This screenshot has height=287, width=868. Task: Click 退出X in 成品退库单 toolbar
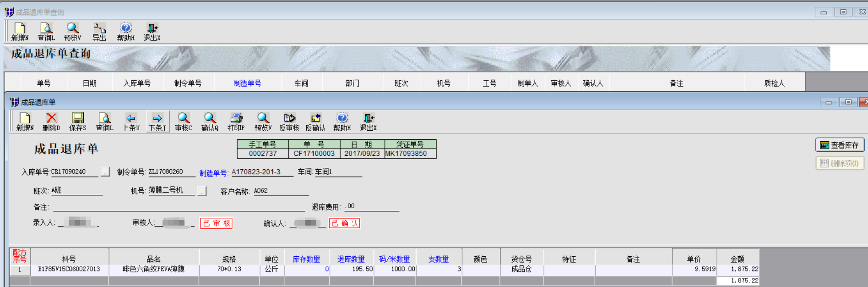(368, 122)
